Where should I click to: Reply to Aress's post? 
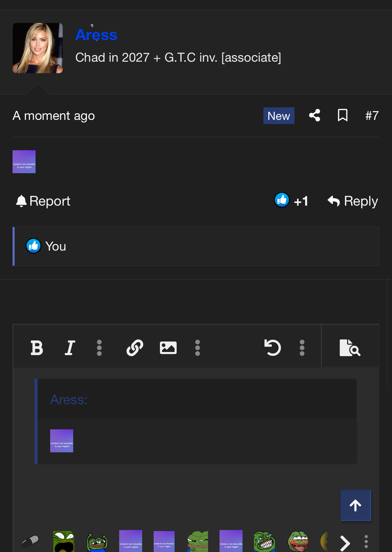pos(353,201)
